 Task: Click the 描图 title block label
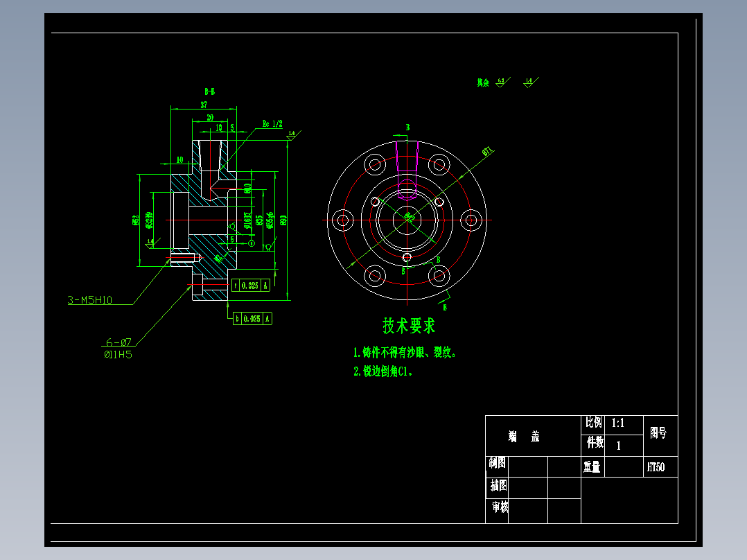[x=499, y=486]
